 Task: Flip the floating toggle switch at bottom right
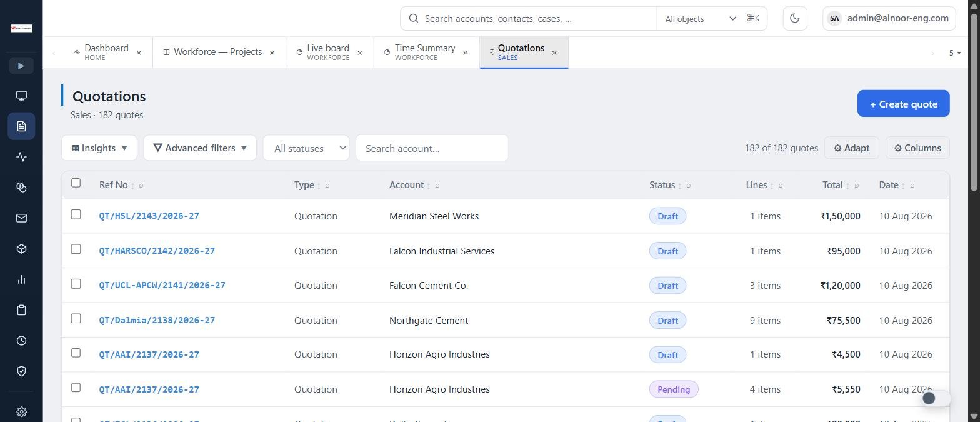936,398
